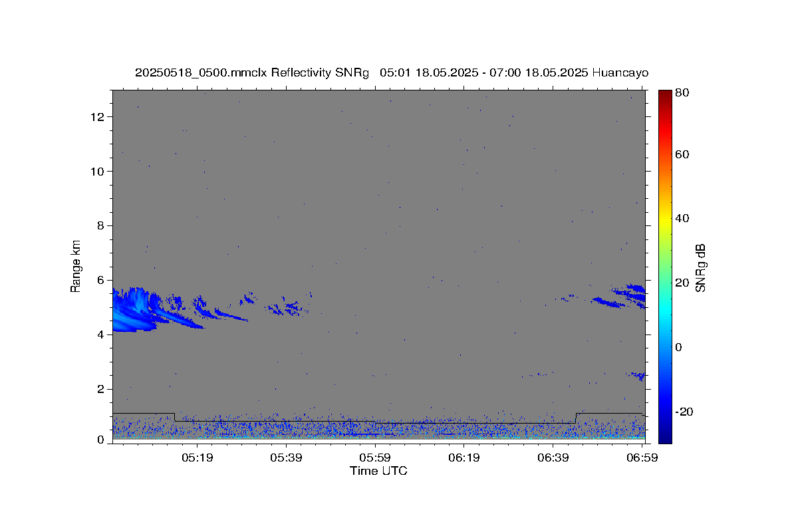The height and width of the screenshot is (532, 798).
Task: Click the 'Huancayo' station name in title
Action: (620, 72)
